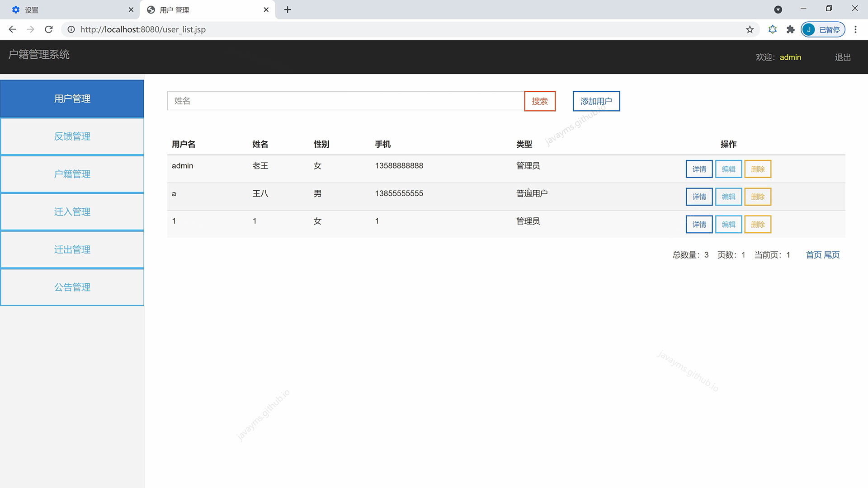The height and width of the screenshot is (488, 868).
Task: Open 户籍管理 in the sidebar
Action: click(72, 174)
